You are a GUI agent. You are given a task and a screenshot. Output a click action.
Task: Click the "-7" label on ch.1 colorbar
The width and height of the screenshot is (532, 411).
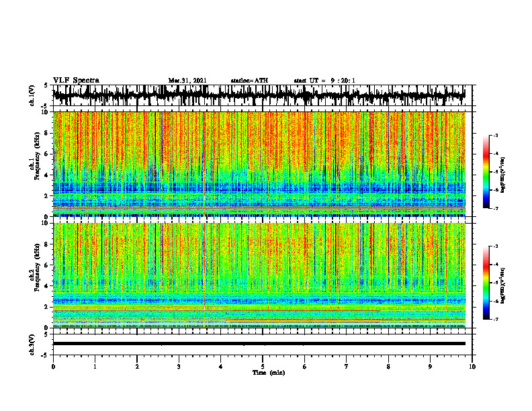(495, 208)
